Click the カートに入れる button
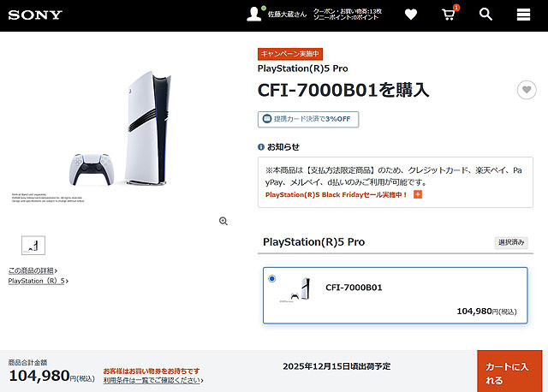Viewport: 548px width, 392px height. pyautogui.click(x=509, y=371)
